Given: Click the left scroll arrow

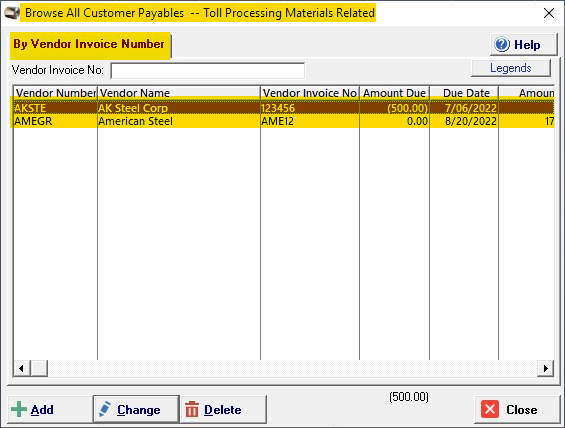Looking at the screenshot, I should pyautogui.click(x=22, y=368).
